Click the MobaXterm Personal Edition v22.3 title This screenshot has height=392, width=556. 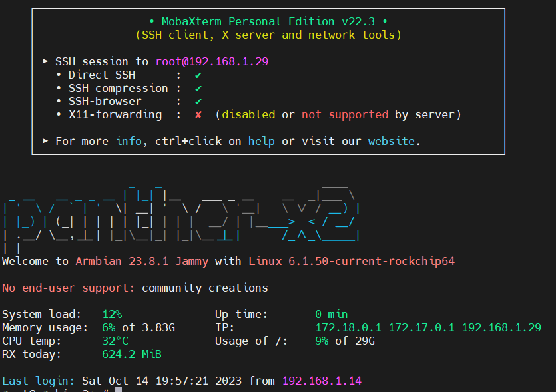click(268, 21)
